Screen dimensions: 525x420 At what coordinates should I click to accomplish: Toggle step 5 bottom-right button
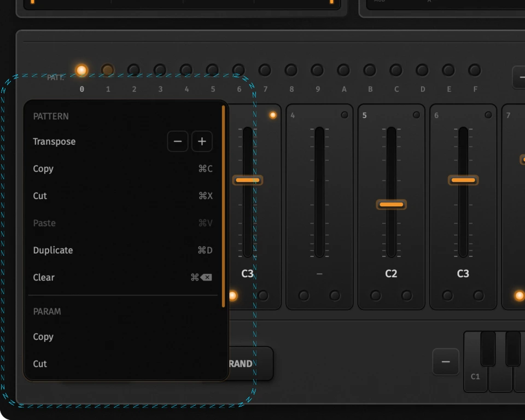tap(407, 295)
